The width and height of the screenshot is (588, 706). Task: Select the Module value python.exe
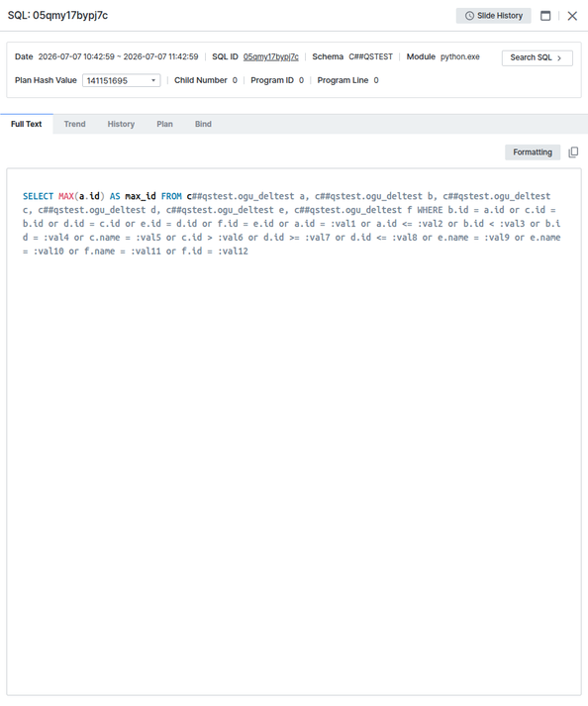tap(459, 56)
